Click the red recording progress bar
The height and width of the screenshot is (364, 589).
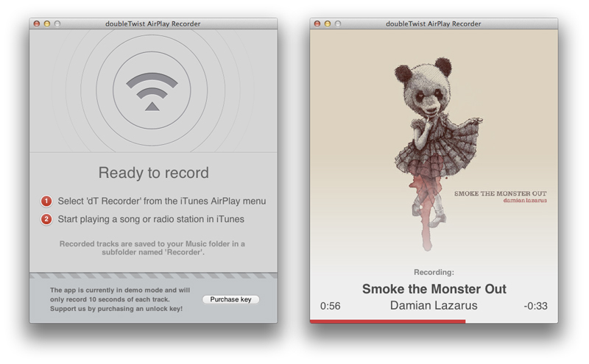388,321
